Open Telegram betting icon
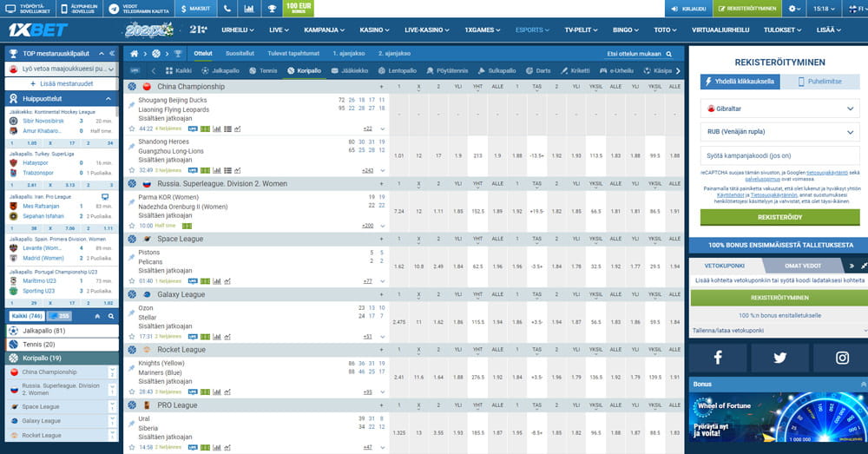 pyautogui.click(x=114, y=9)
